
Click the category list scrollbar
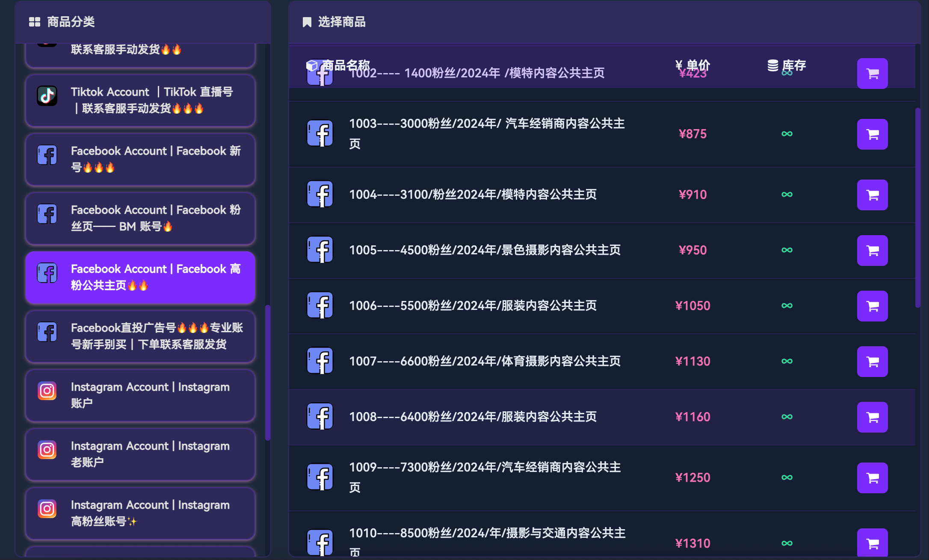[268, 372]
